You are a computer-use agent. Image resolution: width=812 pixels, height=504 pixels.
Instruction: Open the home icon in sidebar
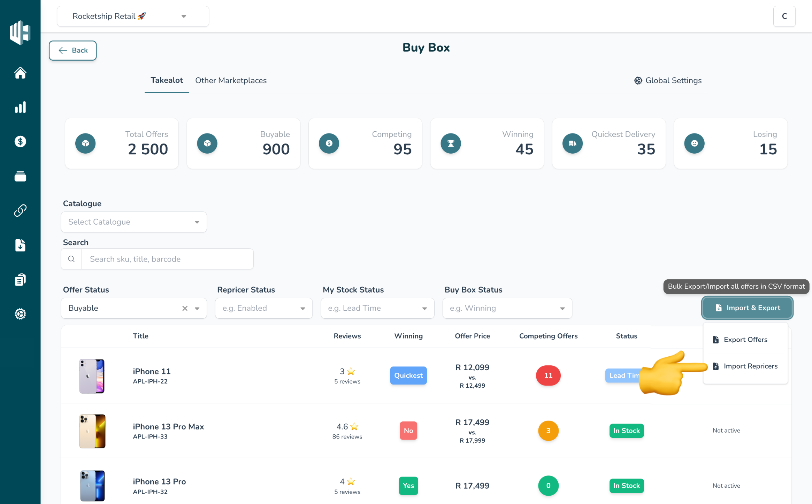[20, 73]
